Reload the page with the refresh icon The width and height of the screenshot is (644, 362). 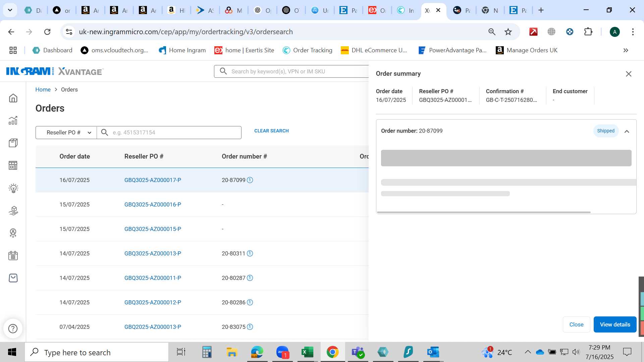(x=47, y=32)
